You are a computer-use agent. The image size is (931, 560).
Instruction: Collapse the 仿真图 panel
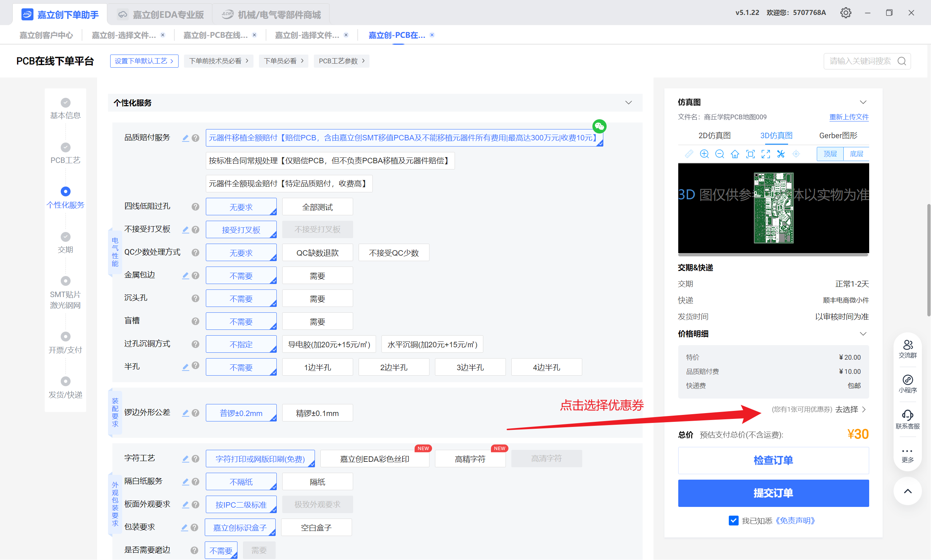click(x=863, y=102)
